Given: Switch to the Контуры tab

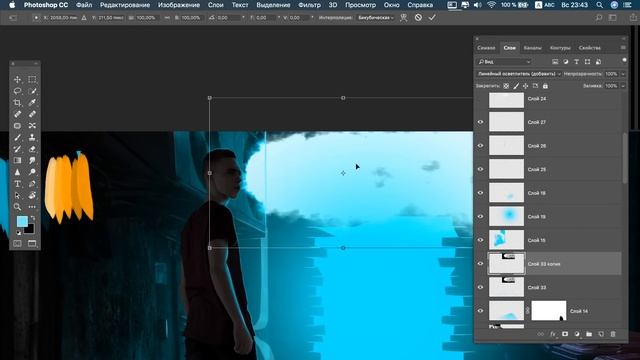Looking at the screenshot, I should 560,48.
